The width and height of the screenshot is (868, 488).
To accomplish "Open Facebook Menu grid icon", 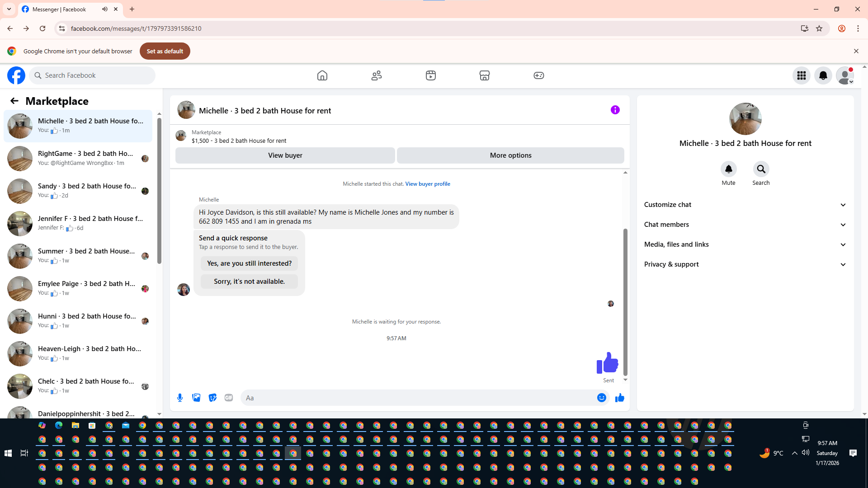I will click(x=801, y=75).
